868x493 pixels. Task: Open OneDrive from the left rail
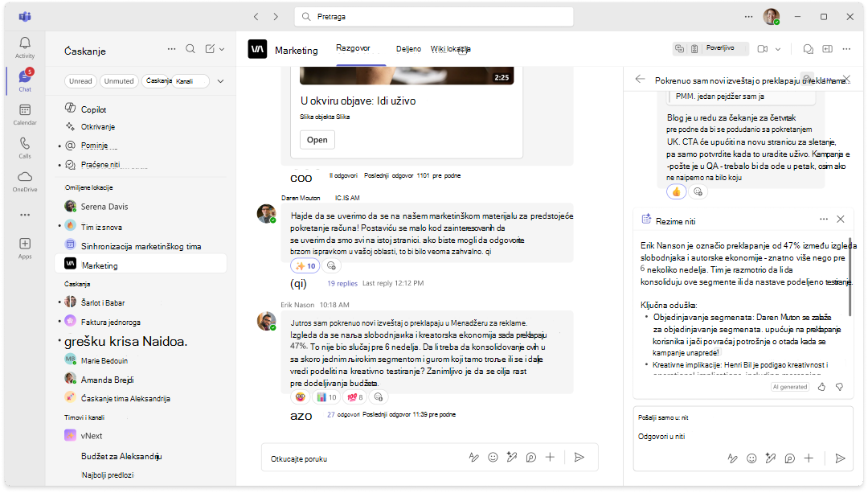pos(25,181)
